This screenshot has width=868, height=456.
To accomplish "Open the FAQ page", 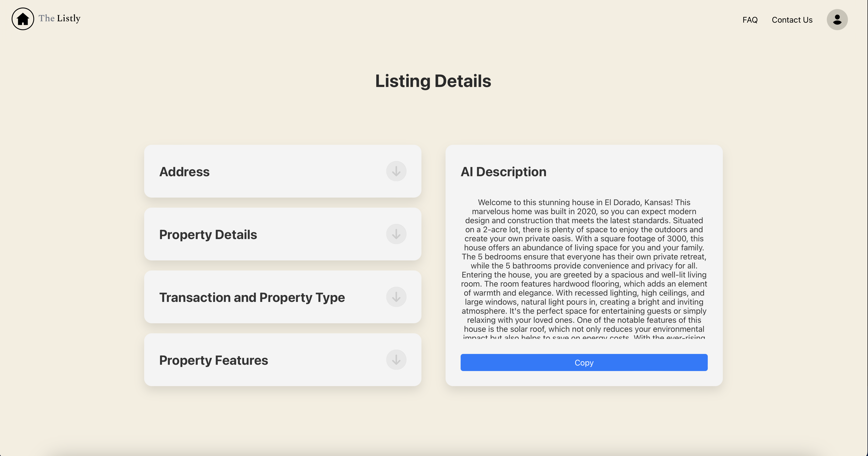I will pyautogui.click(x=750, y=20).
